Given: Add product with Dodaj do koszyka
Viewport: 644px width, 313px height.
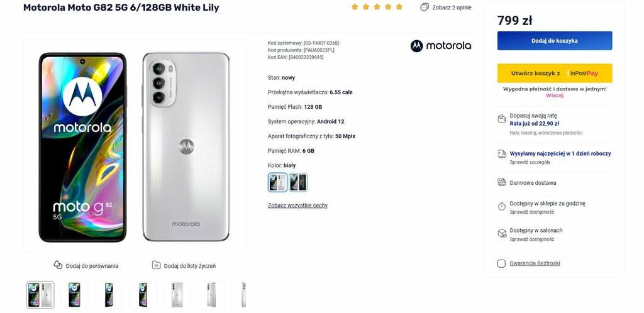Looking at the screenshot, I should point(555,41).
